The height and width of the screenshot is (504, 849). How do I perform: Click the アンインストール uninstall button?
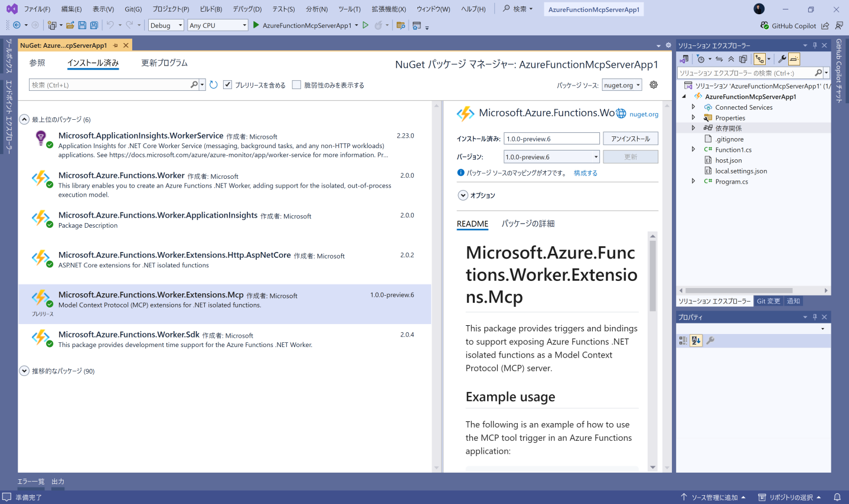point(631,139)
